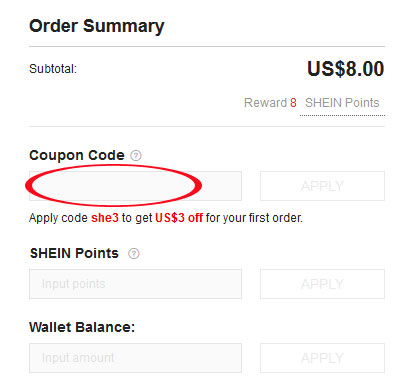Select the 'for your first order' text

coord(254,218)
